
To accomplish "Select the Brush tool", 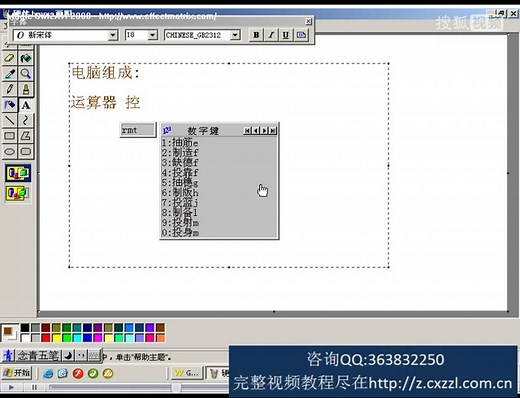I will 26,89.
